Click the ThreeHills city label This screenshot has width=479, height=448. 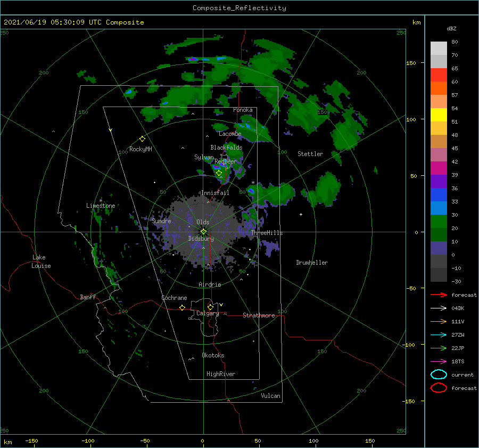click(267, 233)
